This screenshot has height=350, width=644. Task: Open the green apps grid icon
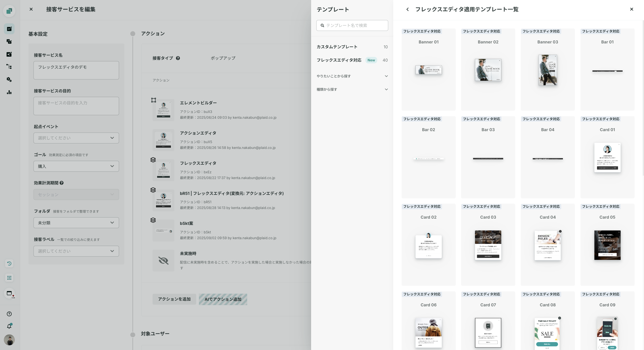pos(9,278)
